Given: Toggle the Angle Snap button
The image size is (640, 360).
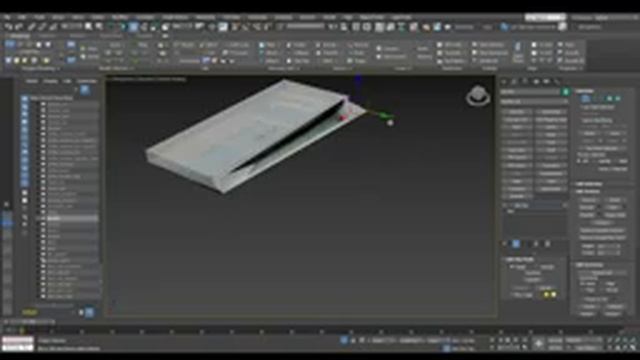Looking at the screenshot, I should pyautogui.click(x=246, y=27).
